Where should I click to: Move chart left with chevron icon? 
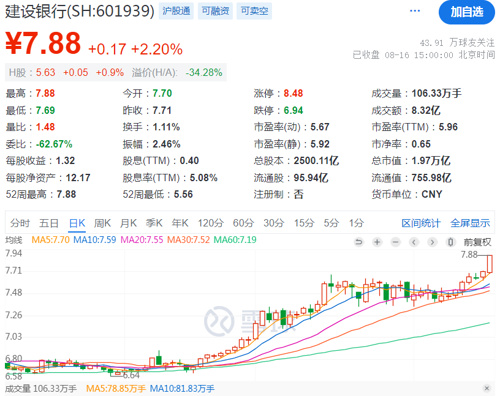point(414,242)
